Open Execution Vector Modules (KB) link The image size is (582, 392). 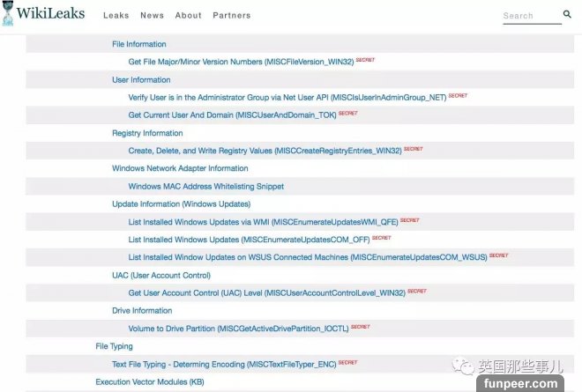tap(148, 381)
